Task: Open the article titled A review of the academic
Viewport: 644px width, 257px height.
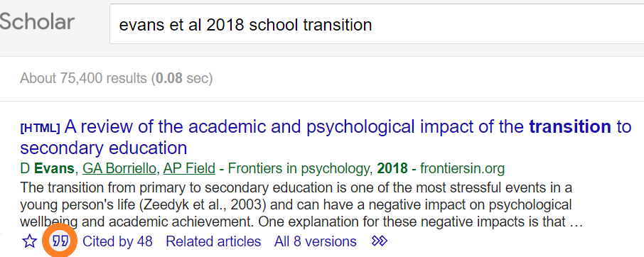Action: pos(326,137)
